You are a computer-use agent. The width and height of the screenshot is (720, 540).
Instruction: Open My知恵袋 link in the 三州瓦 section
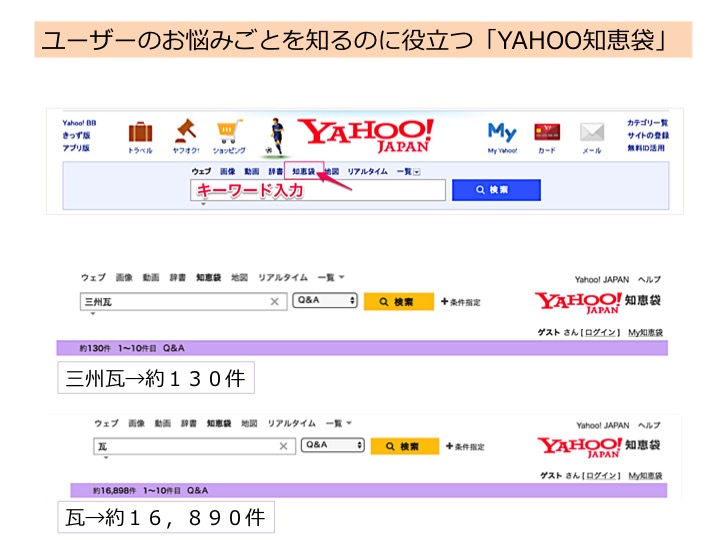tap(646, 332)
